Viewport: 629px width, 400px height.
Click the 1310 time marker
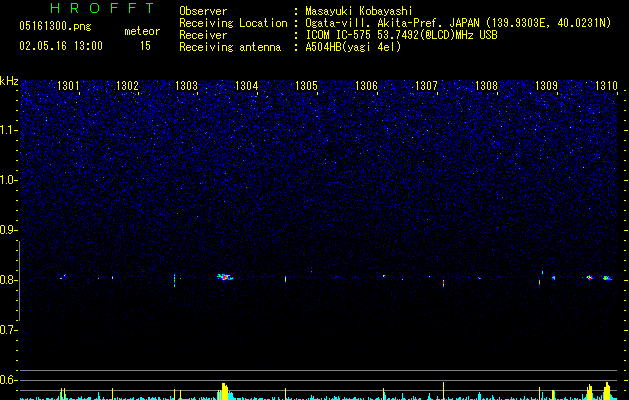coord(606,86)
